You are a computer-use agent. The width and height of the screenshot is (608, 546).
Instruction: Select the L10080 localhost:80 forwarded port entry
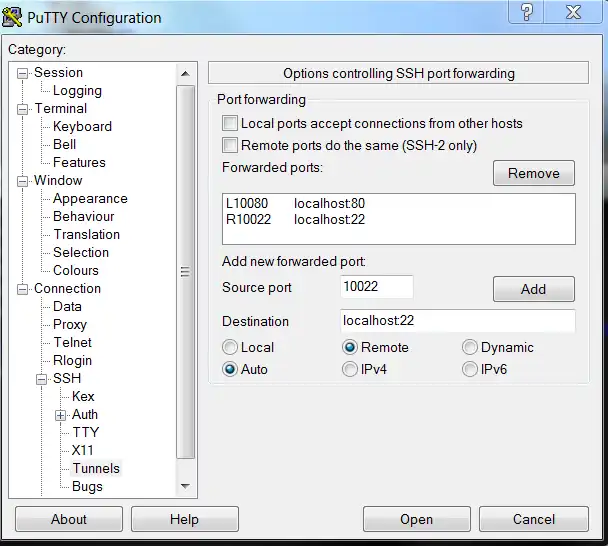399,203
